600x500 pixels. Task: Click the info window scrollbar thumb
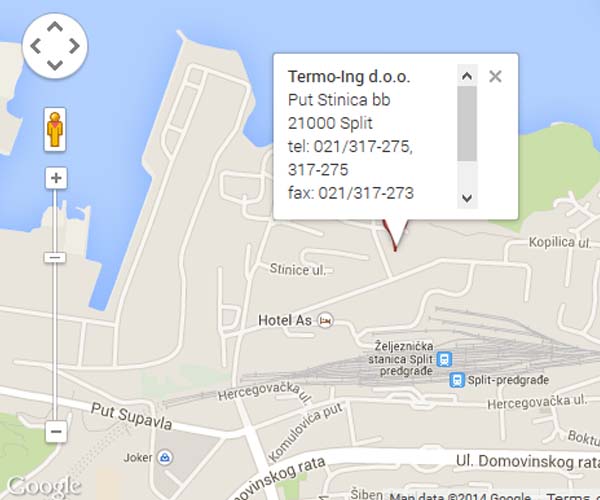467,124
